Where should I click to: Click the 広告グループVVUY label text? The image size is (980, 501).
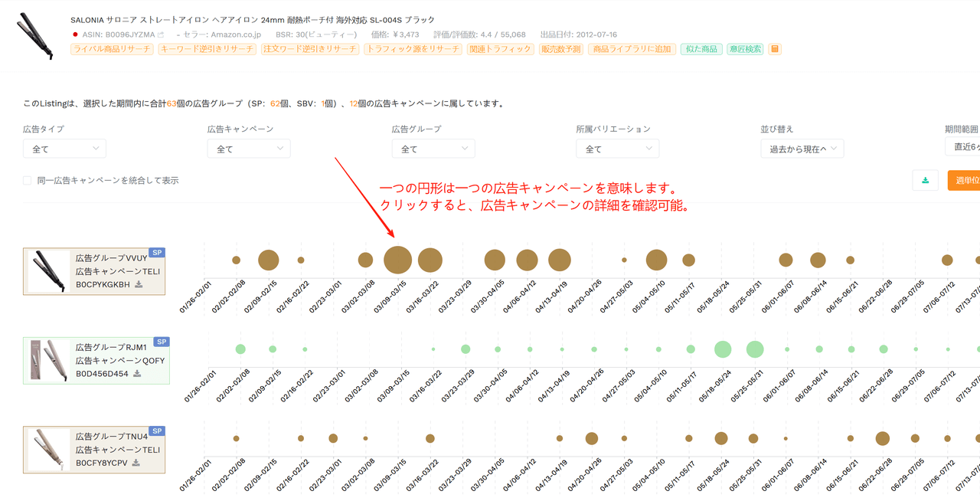(111, 258)
